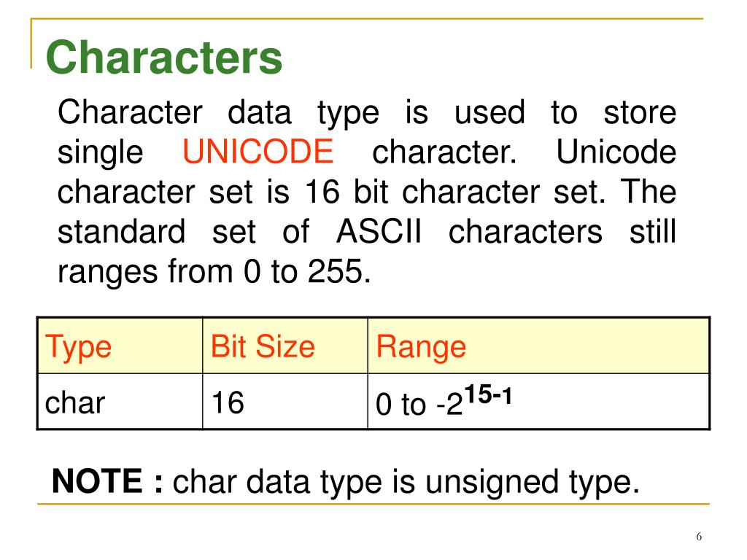Click the bold NOTE label

97,481
